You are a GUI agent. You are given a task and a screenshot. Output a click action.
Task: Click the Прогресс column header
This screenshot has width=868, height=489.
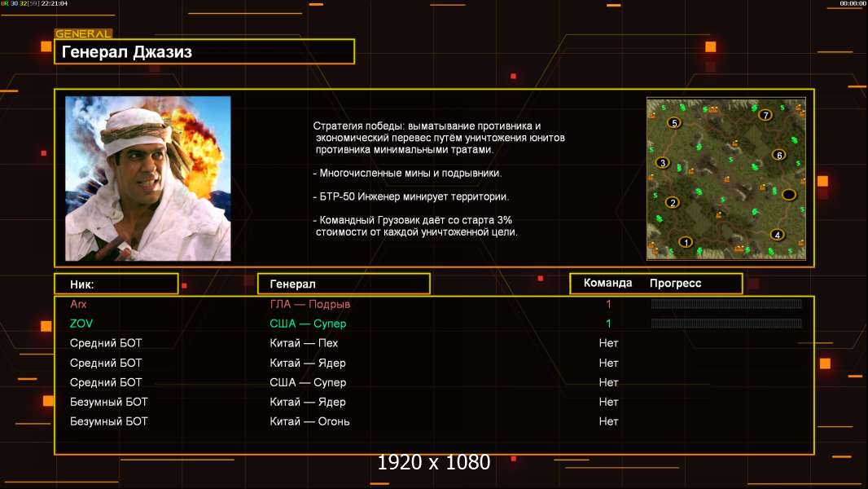click(x=675, y=284)
